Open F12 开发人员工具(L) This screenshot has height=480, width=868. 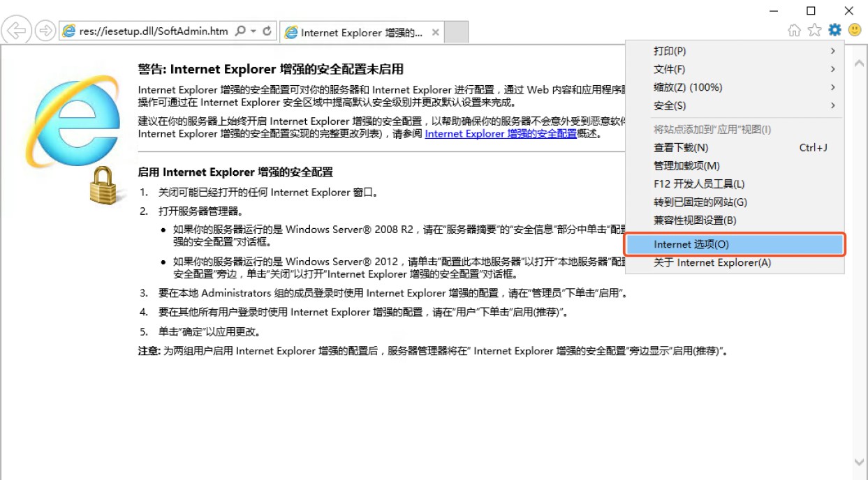[735, 184]
